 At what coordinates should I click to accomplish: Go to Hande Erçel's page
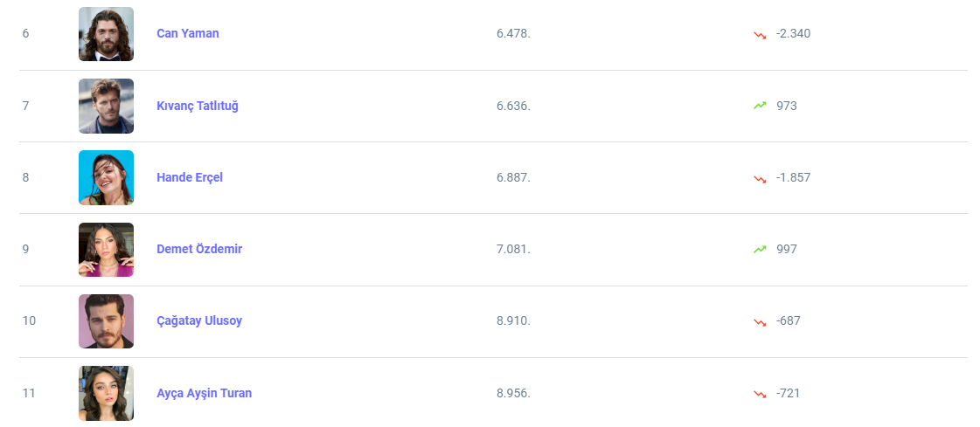click(x=189, y=177)
